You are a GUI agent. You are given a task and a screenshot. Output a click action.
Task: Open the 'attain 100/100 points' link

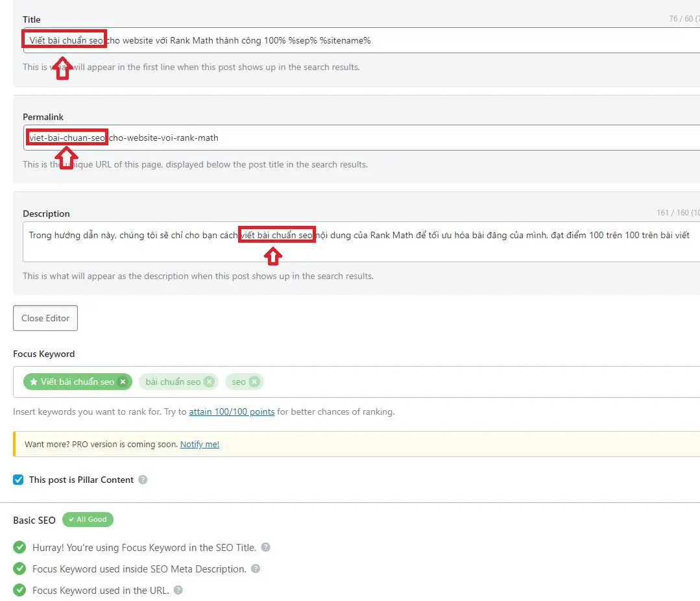(232, 411)
